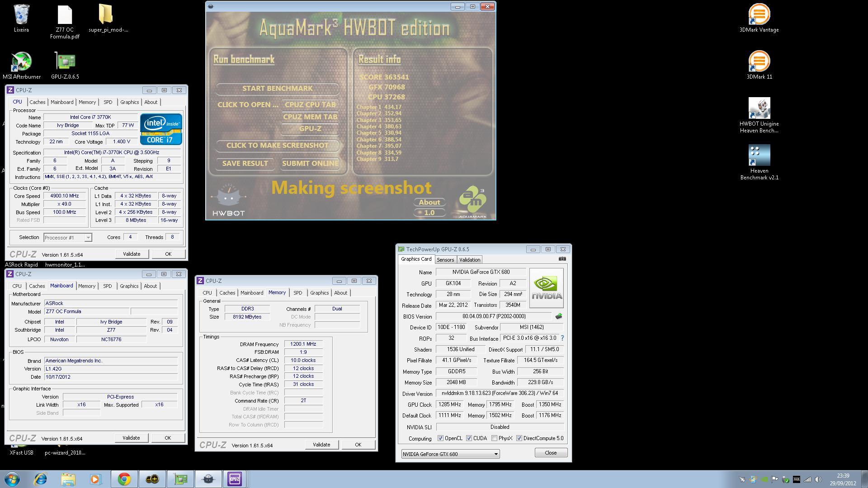Viewport: 868px width, 488px height.
Task: Open Google Chrome from the taskbar
Action: pyautogui.click(x=124, y=479)
